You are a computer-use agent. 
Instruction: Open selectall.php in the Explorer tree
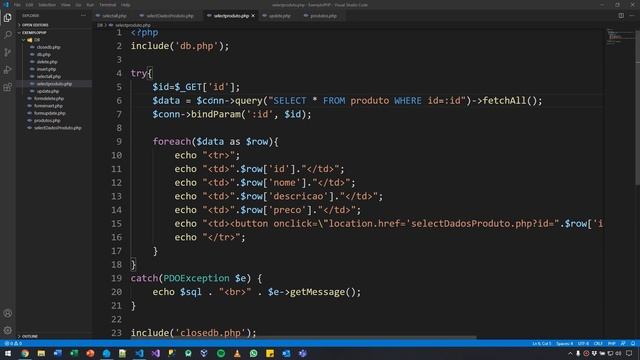(x=49, y=76)
